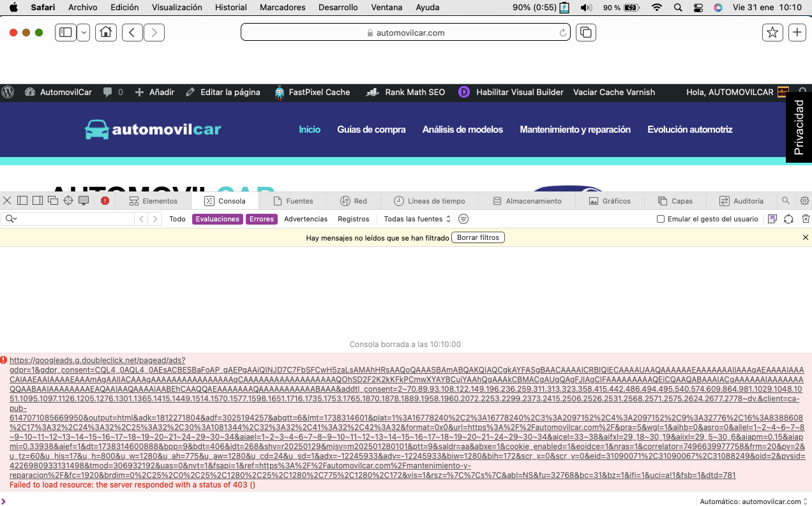Switch to the Fuentes tab
The image size is (812, 506).
click(x=292, y=200)
